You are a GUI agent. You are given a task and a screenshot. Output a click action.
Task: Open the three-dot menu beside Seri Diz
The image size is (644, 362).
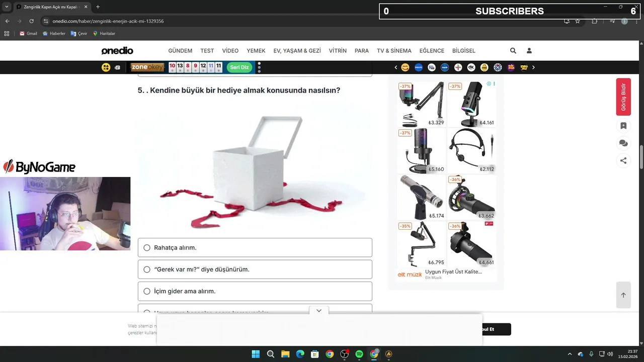(259, 67)
